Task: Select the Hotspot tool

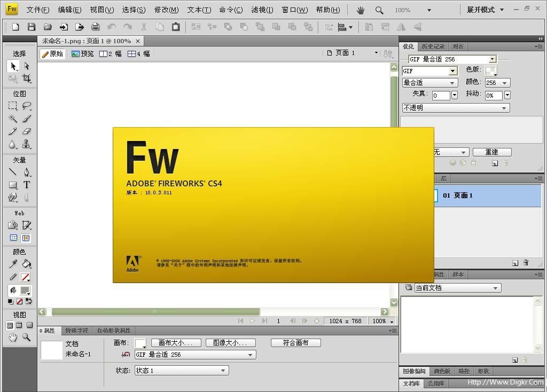Action: [13, 225]
